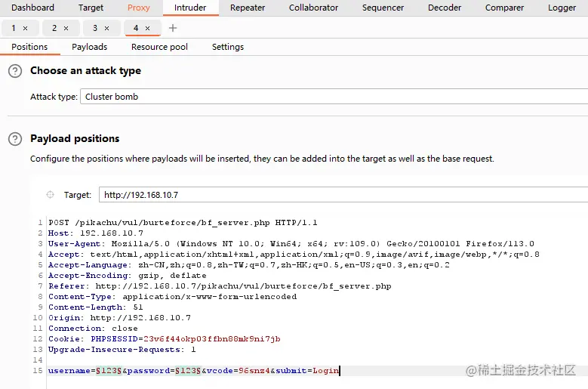The image size is (588, 389).
Task: Click the Connection: close line
Action: [x=93, y=329]
